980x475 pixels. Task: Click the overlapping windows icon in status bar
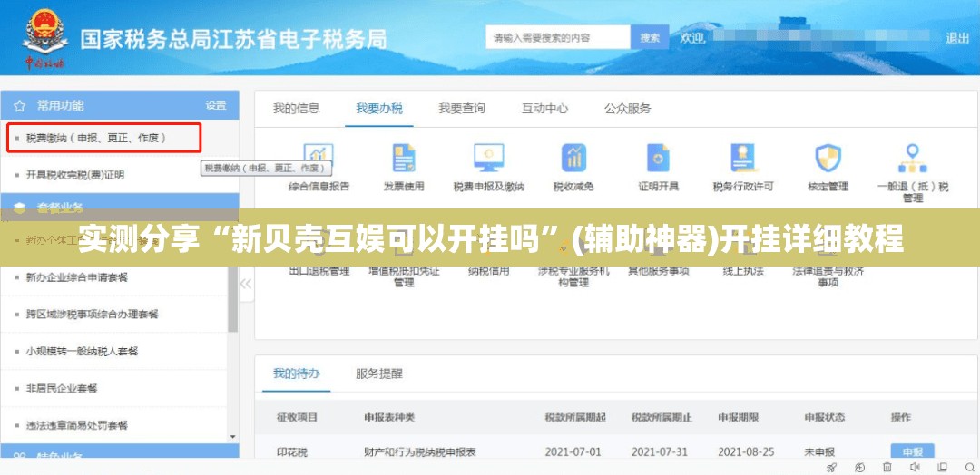point(943,467)
